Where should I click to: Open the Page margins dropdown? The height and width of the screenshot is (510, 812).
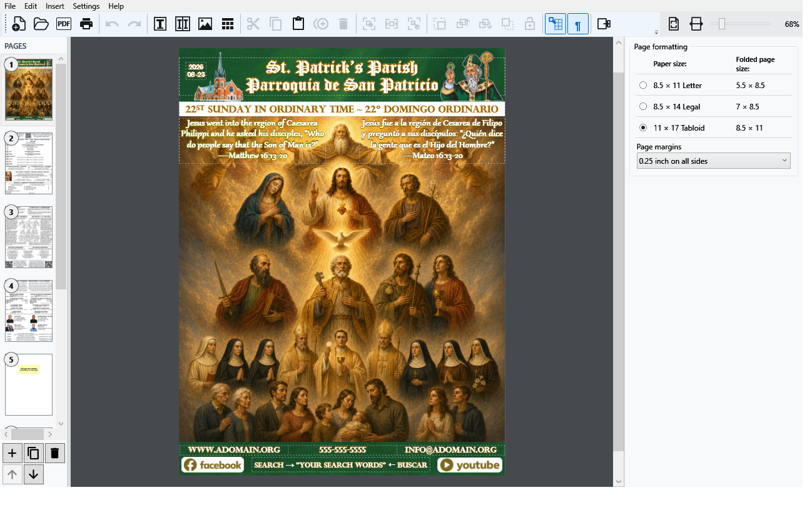pos(713,161)
